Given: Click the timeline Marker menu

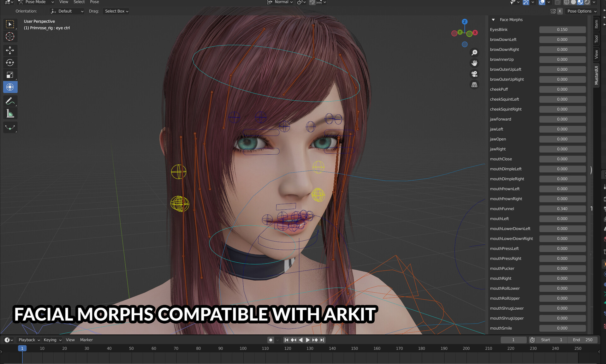Looking at the screenshot, I should tap(86, 340).
